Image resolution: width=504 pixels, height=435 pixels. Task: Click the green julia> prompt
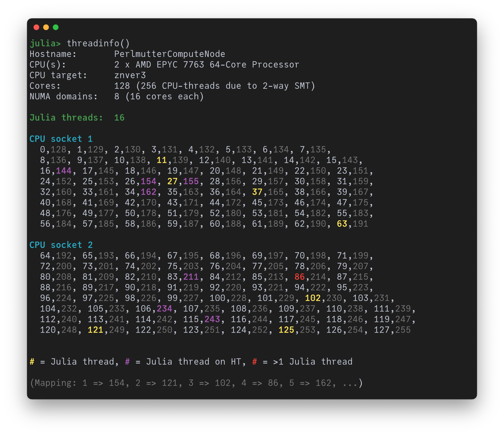coord(45,43)
